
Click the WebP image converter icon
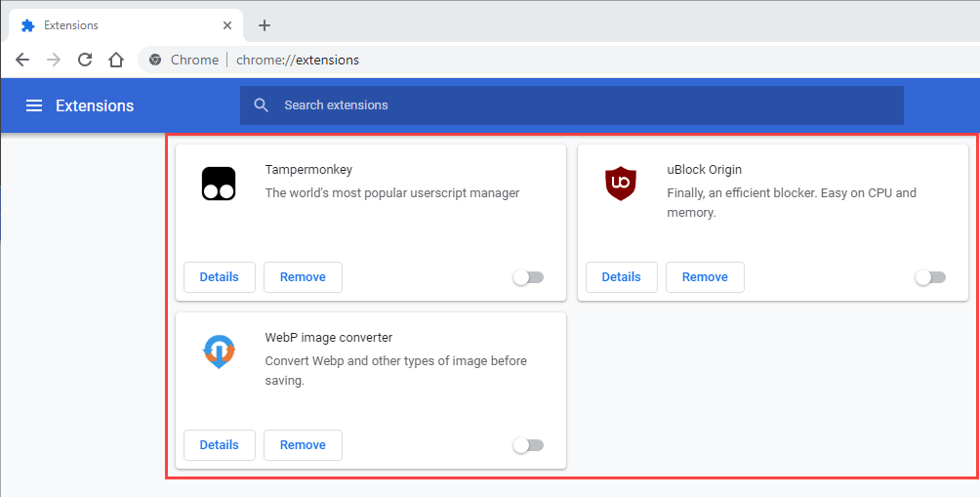[220, 352]
